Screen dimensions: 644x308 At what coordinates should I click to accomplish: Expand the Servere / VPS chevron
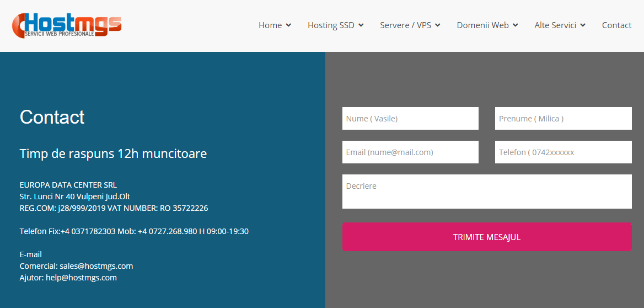[x=437, y=25]
